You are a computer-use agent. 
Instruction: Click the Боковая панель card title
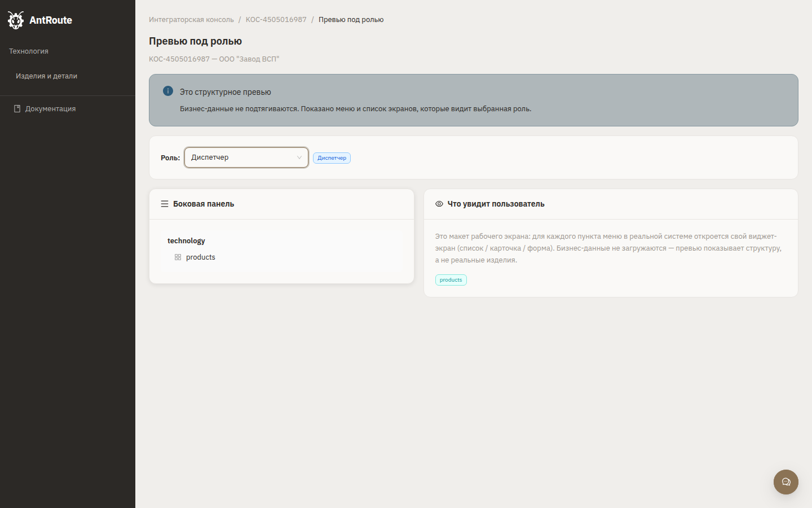pos(204,204)
